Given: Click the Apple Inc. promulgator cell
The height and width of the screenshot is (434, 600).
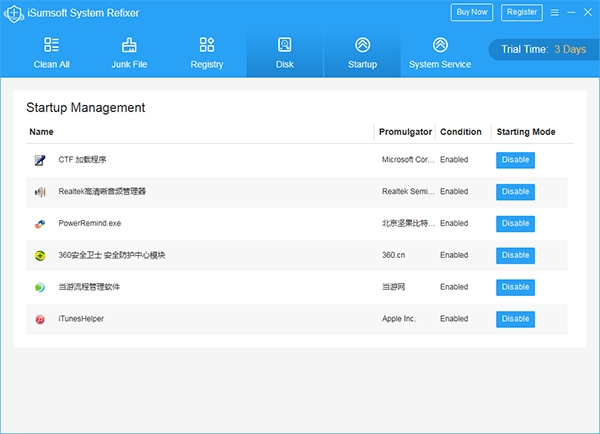Looking at the screenshot, I should (399, 318).
